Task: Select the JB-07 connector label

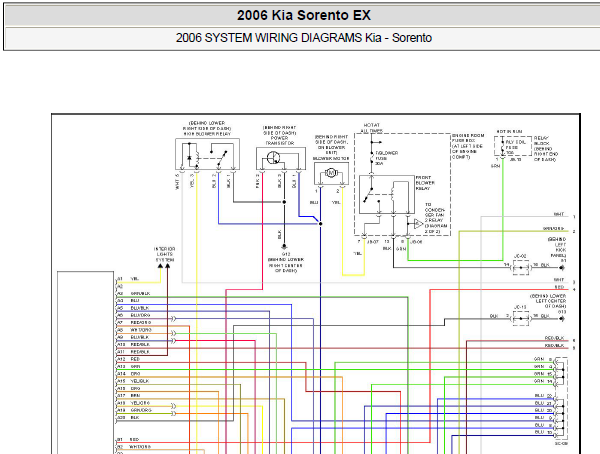Action: [x=373, y=242]
